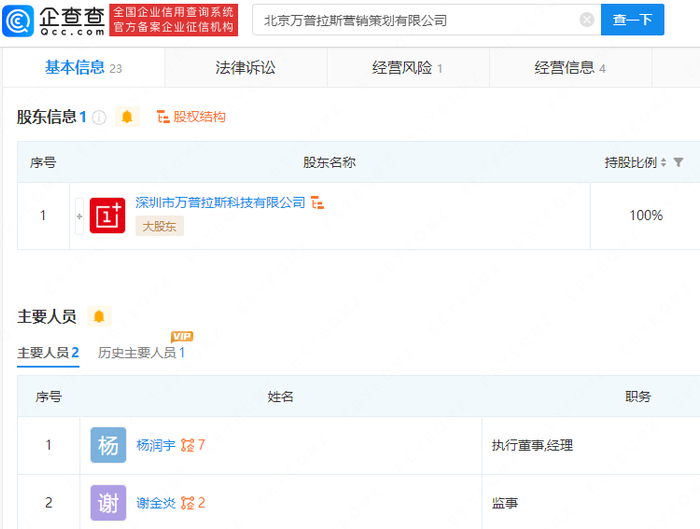This screenshot has height=529, width=700.
Task: Sort by 持股比例 arrows
Action: 663,162
